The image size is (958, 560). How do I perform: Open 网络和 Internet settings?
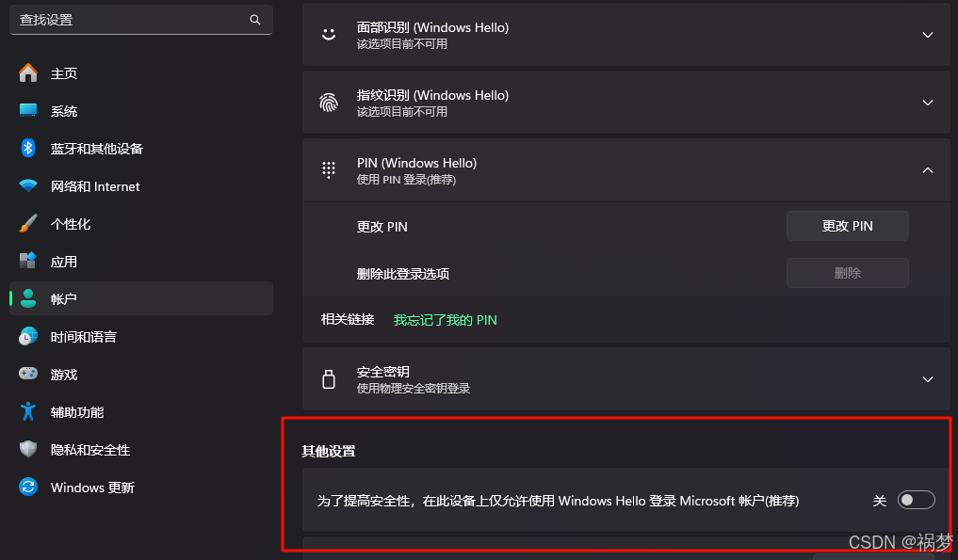141,186
